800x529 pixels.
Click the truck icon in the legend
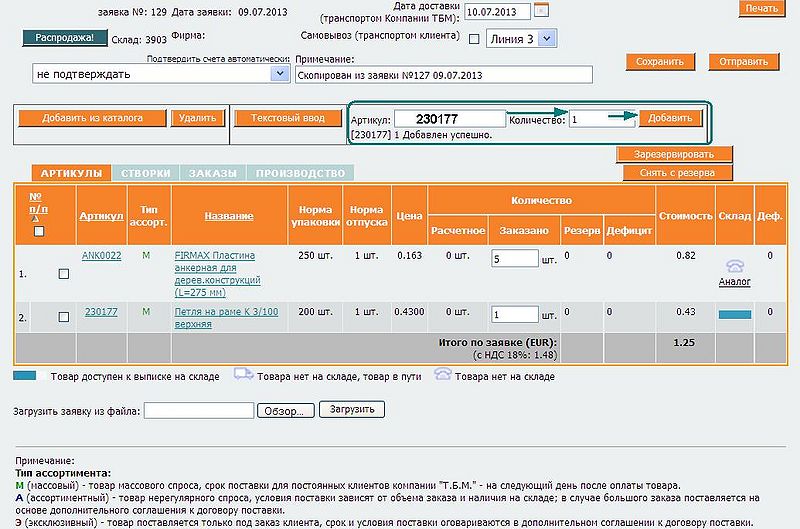246,376
